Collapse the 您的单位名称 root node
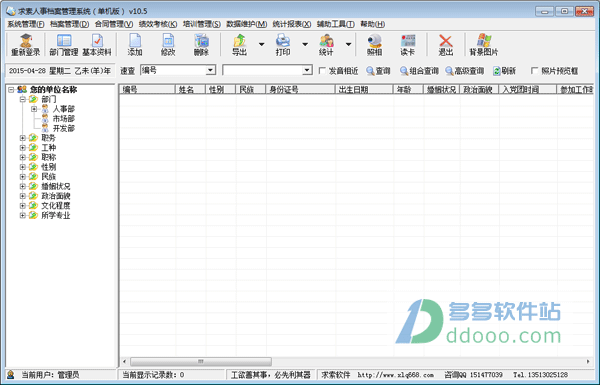 click(11, 90)
